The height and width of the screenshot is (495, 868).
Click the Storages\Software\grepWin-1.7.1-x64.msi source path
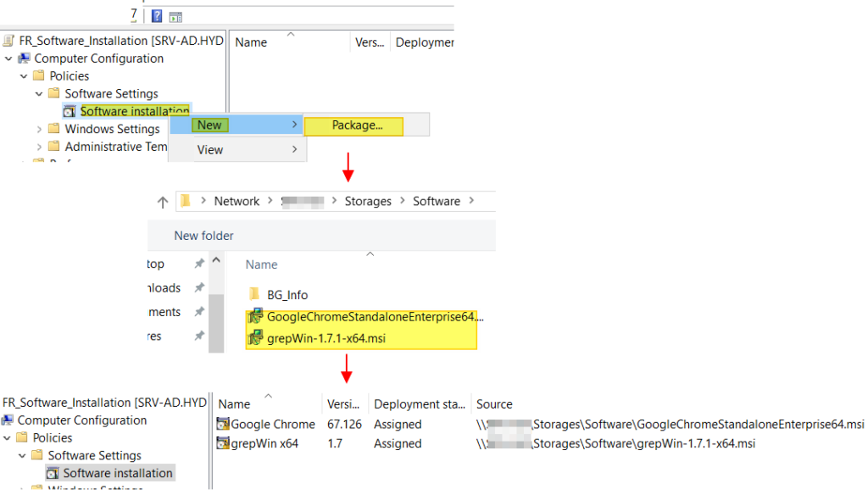click(x=615, y=443)
